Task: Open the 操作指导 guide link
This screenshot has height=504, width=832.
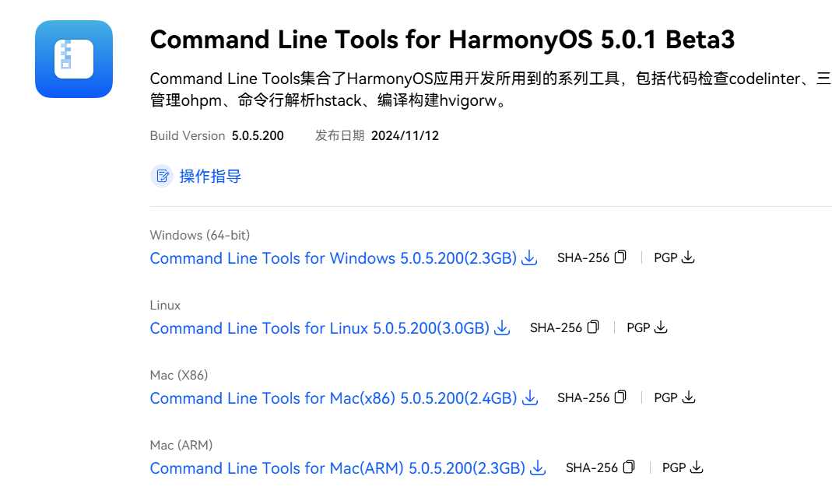Action: 210,177
